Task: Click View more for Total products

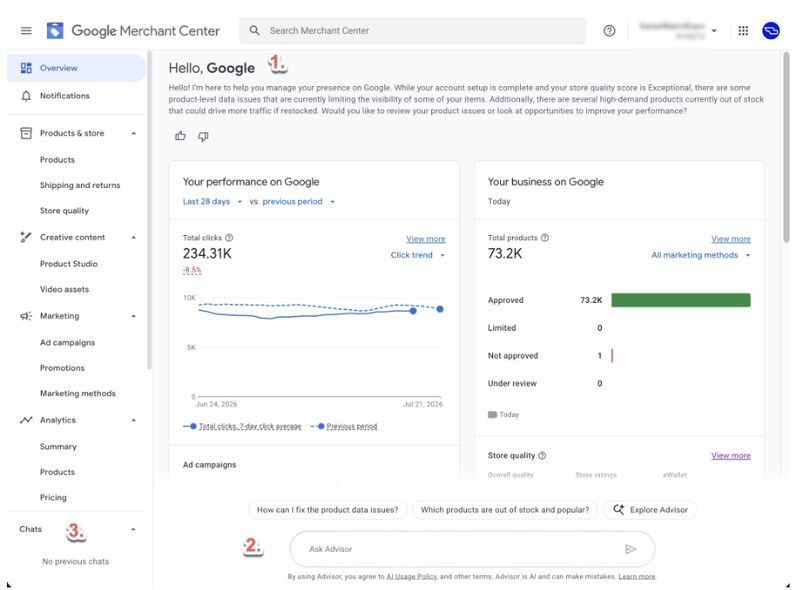Action: (x=731, y=239)
